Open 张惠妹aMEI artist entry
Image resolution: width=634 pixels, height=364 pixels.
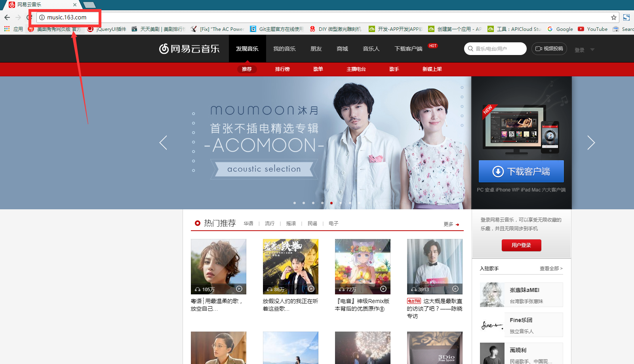[x=521, y=295]
